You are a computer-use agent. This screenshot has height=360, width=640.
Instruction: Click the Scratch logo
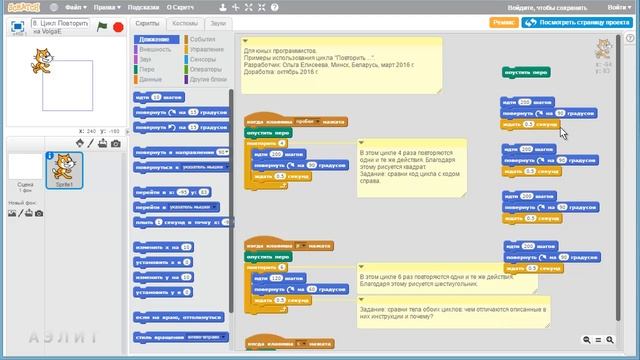click(24, 7)
